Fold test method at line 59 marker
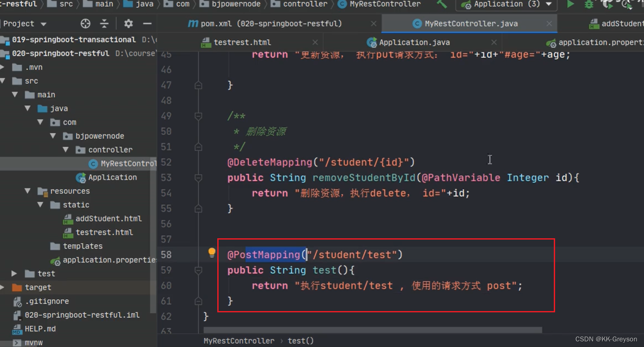 tap(199, 270)
